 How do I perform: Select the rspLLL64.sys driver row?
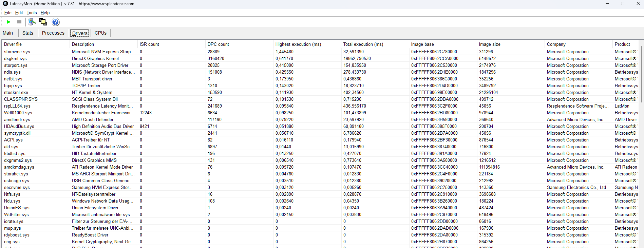[x=321, y=106]
